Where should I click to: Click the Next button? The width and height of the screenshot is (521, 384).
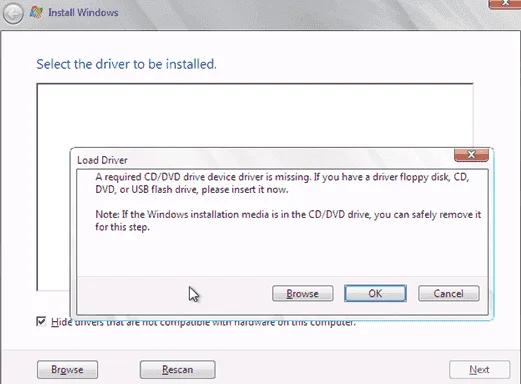479,370
